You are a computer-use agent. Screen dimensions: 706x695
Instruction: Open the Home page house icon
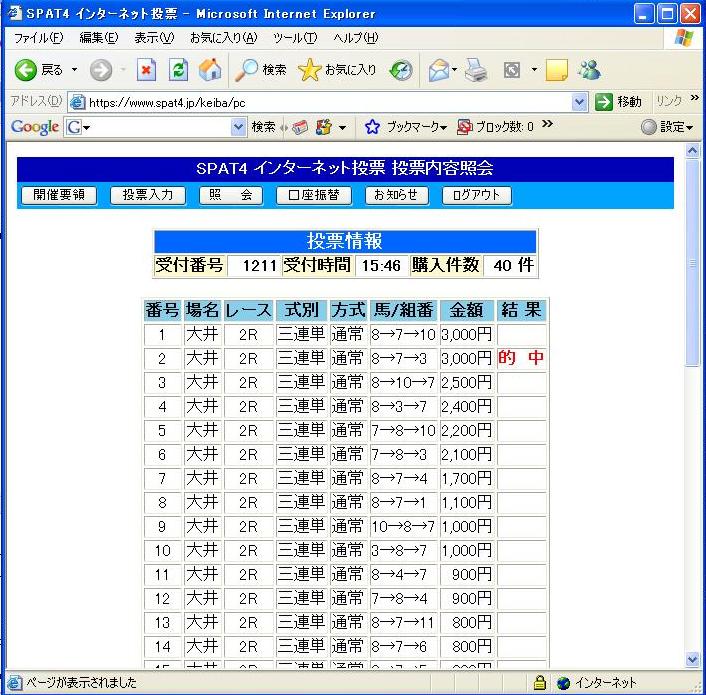(x=210, y=70)
